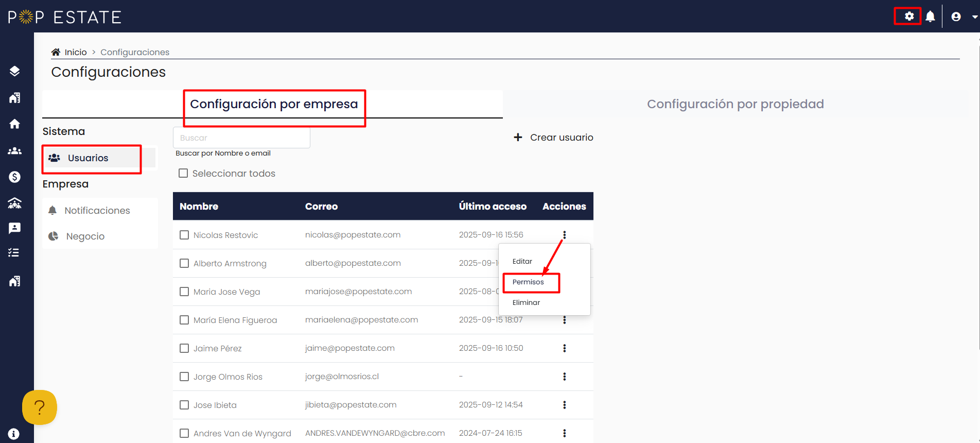Open the checklist tasks sidebar icon
980x443 pixels.
(x=14, y=252)
